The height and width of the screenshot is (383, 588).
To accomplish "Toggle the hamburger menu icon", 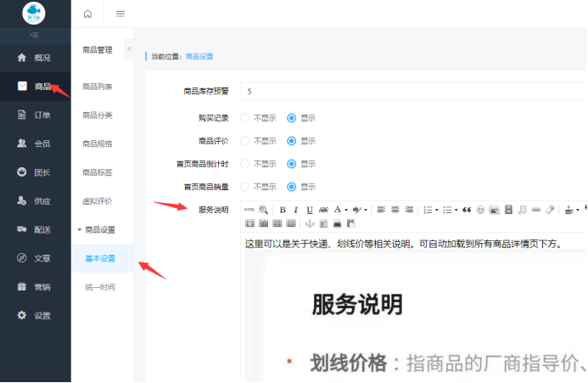I will point(120,14).
